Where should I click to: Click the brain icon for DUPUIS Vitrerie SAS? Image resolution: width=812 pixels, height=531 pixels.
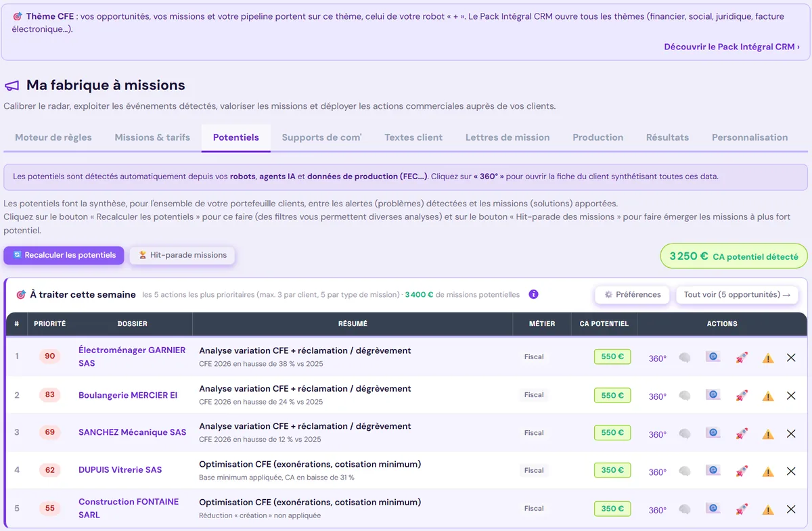(x=685, y=471)
